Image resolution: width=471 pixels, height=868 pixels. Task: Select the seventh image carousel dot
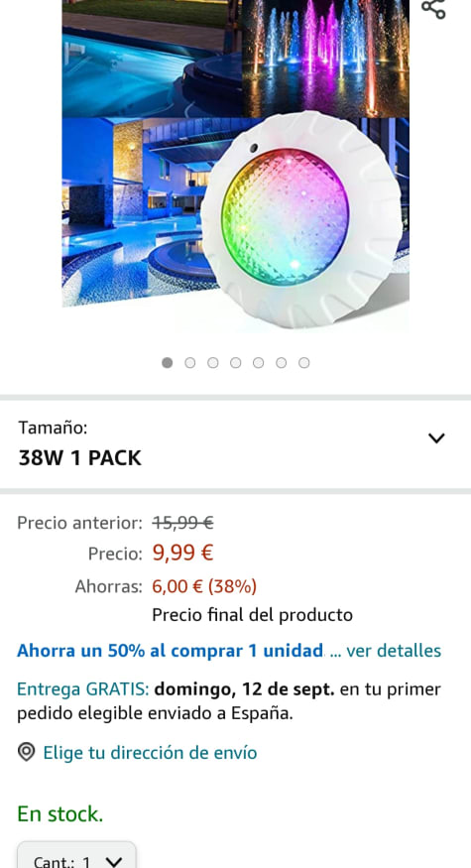[303, 363]
